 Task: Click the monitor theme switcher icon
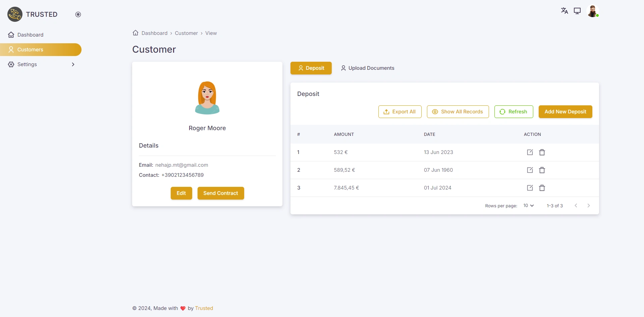pyautogui.click(x=577, y=11)
